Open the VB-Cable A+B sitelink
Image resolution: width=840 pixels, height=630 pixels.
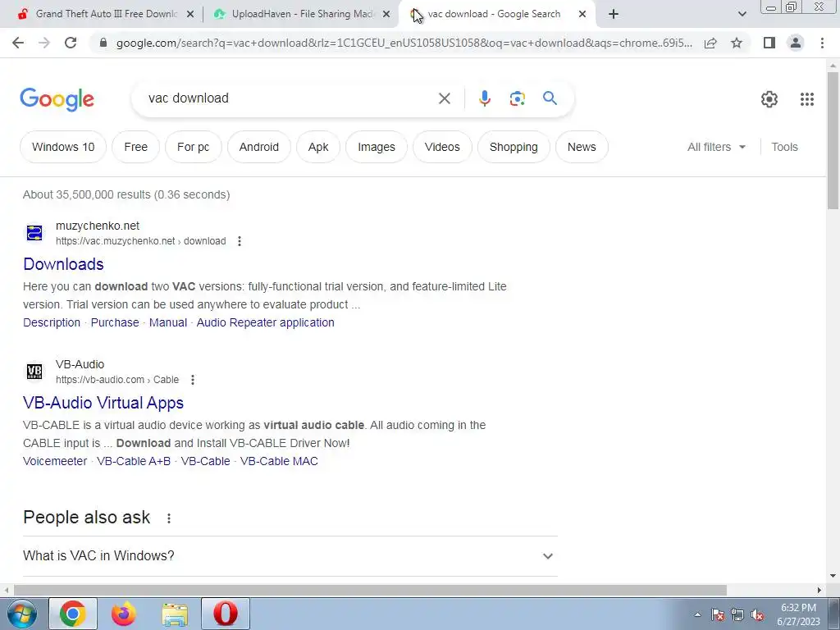134,461
